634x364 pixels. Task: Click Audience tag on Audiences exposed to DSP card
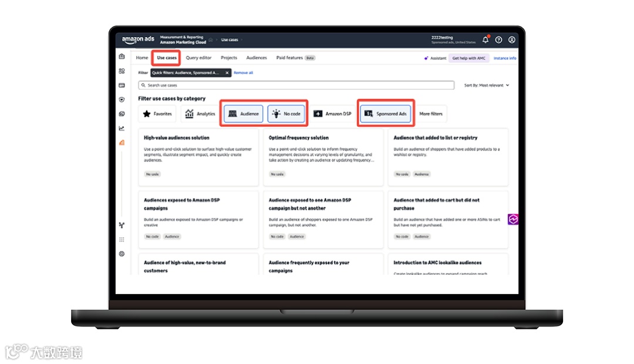click(x=172, y=237)
